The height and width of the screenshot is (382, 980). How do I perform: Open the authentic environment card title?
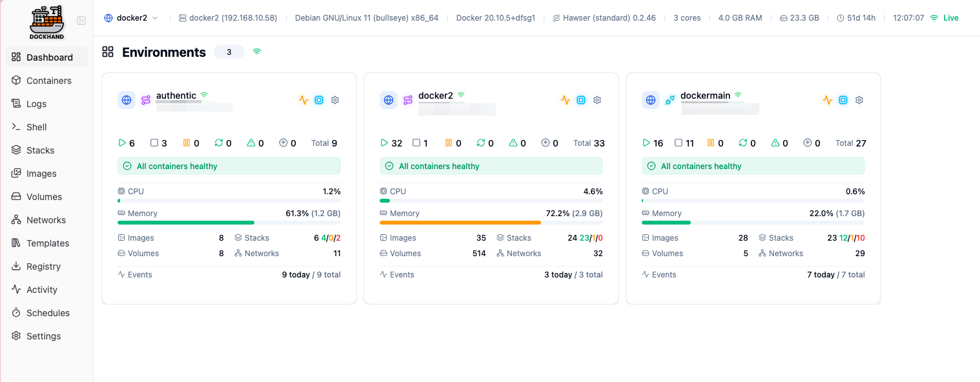click(176, 95)
